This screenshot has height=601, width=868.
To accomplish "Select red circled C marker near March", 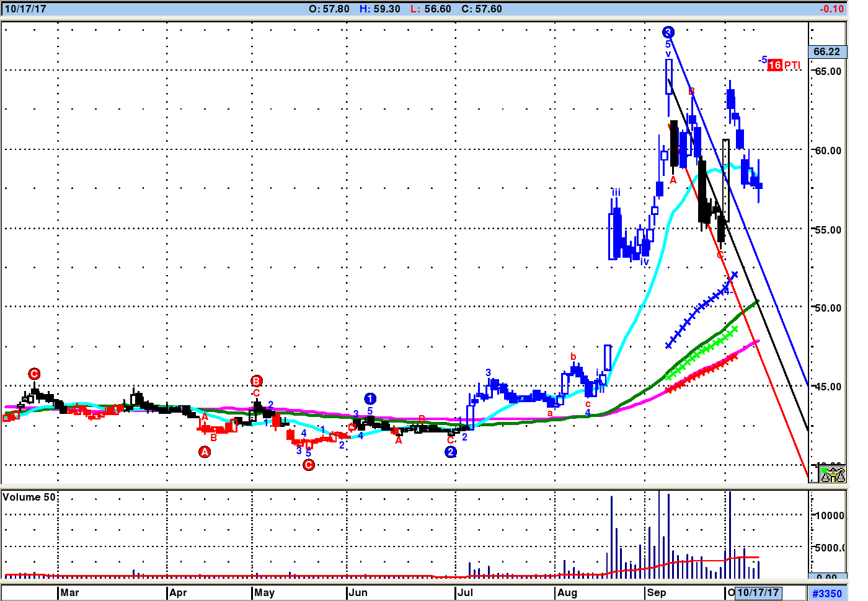I will click(x=34, y=374).
